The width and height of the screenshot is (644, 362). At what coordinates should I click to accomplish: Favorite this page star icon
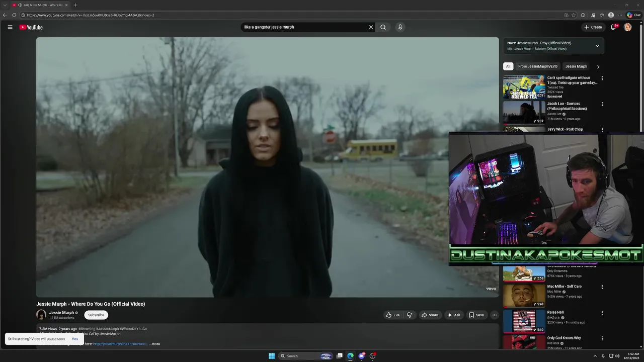pos(574,15)
